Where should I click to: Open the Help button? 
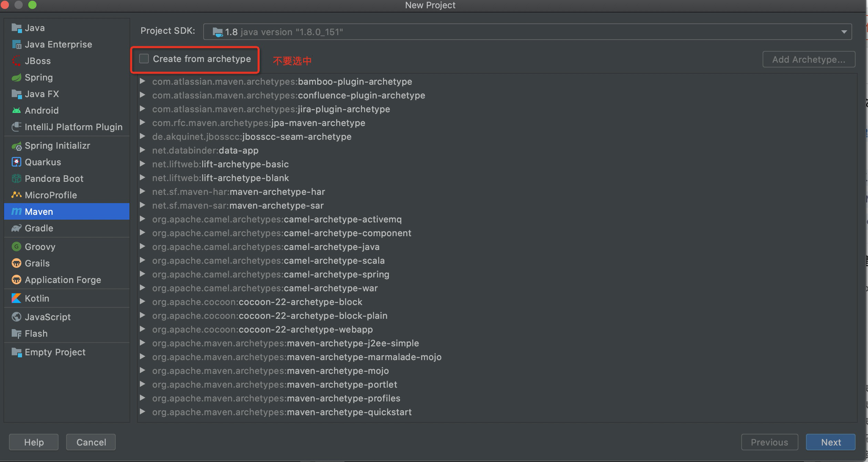34,442
